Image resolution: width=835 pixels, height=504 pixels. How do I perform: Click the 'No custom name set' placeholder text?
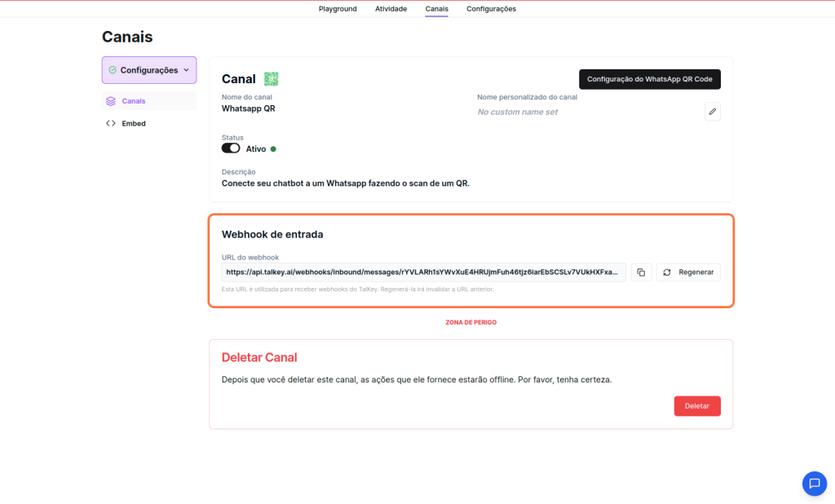point(518,112)
